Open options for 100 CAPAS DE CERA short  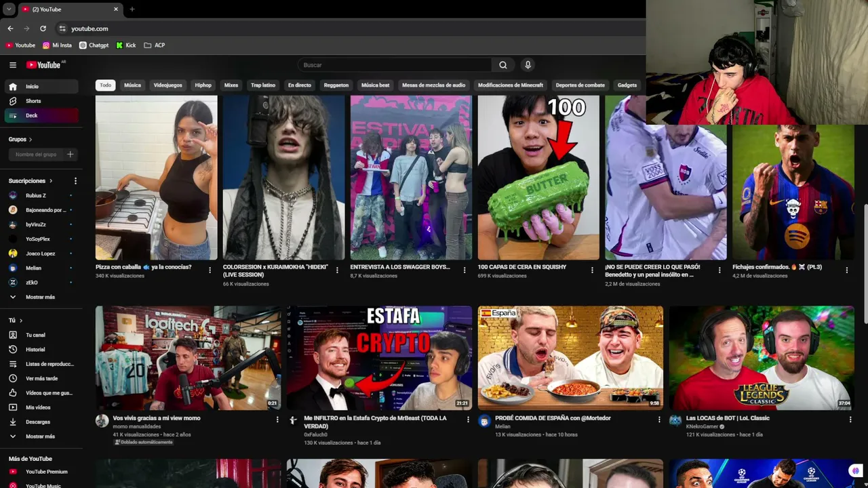[592, 270]
